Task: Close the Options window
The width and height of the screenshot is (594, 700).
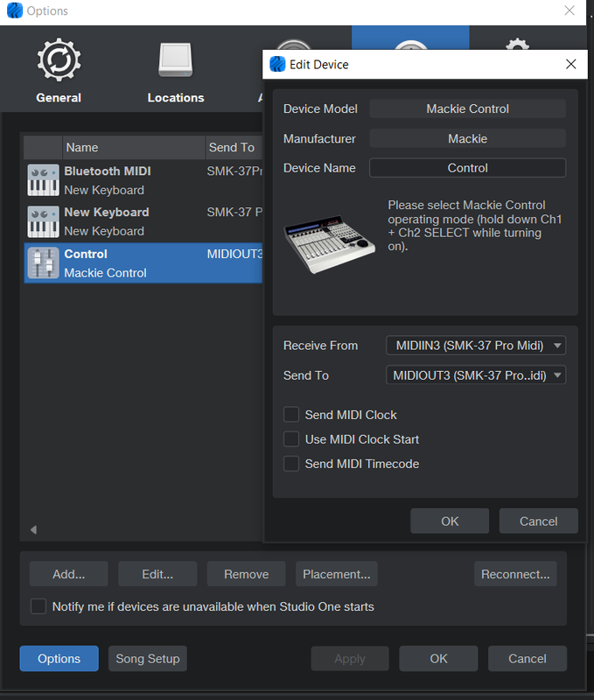Action: [x=570, y=10]
